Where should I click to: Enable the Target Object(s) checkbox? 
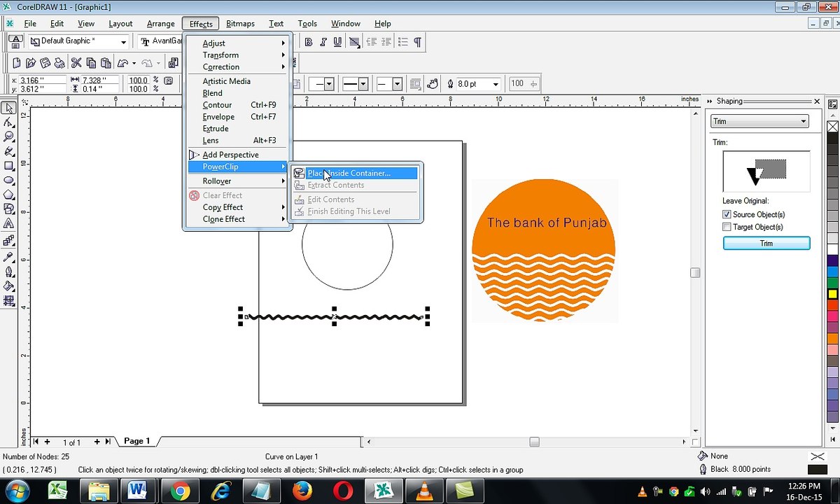(x=727, y=227)
